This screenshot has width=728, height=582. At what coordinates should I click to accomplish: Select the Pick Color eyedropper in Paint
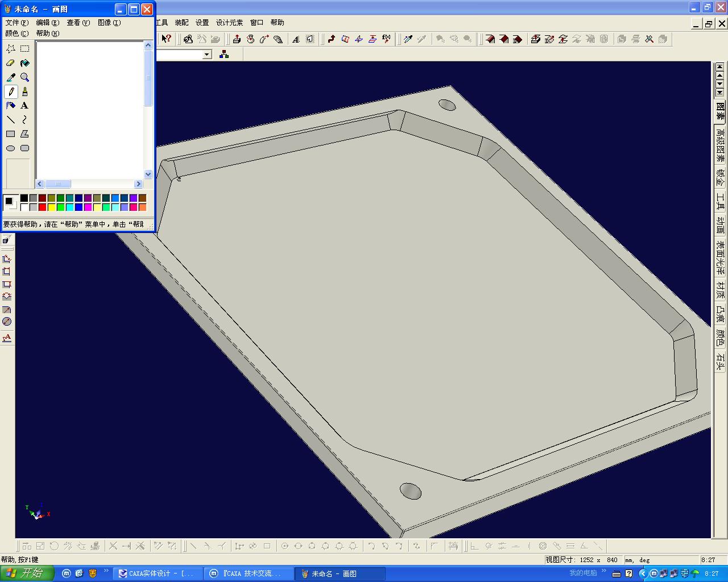click(x=10, y=77)
